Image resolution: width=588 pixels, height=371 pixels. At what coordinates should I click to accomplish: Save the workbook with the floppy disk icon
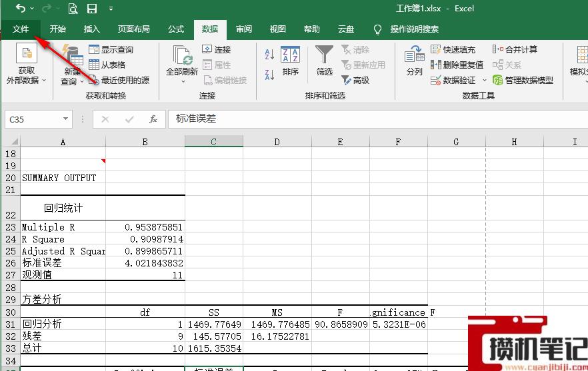point(92,8)
